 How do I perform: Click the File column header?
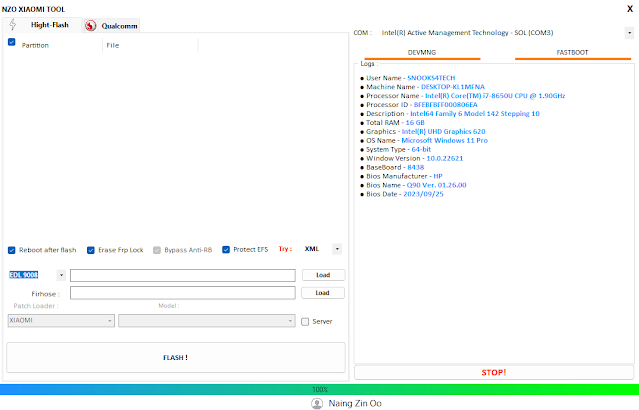click(x=113, y=45)
